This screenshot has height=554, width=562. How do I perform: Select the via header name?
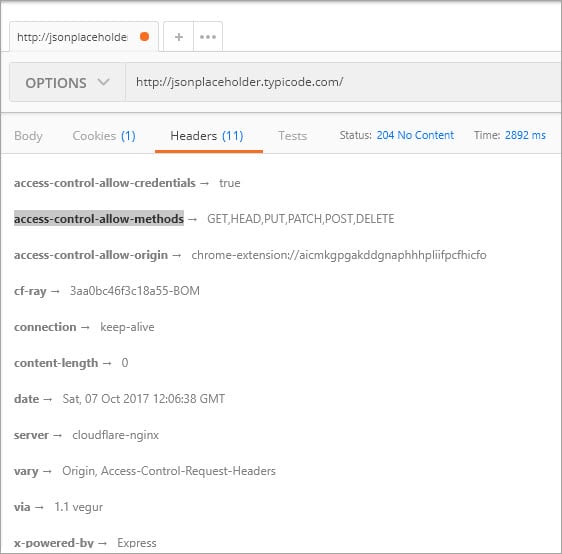[22, 507]
